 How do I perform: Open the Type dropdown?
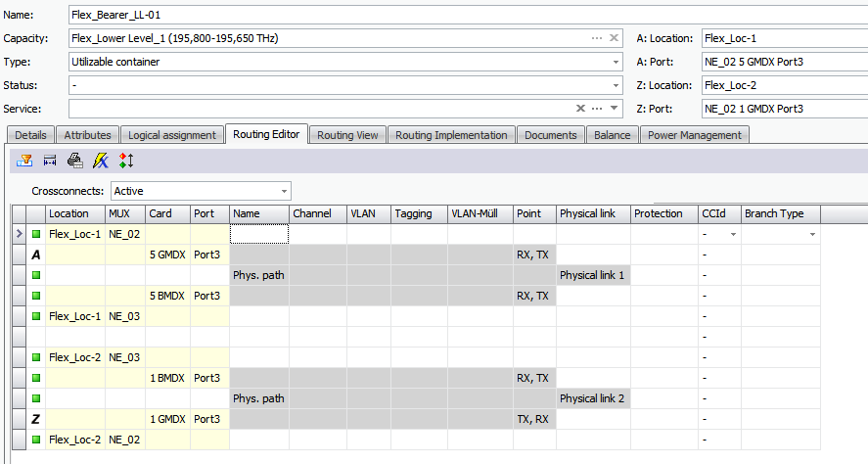pos(616,62)
